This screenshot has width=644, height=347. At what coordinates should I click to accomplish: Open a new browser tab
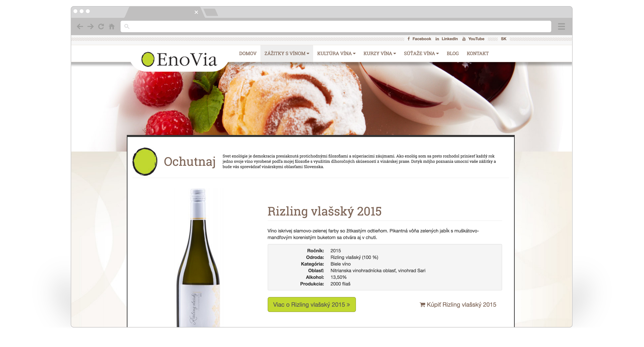(x=211, y=12)
